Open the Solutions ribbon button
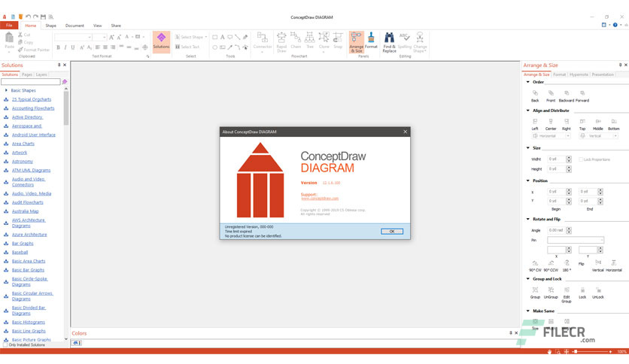The width and height of the screenshot is (629, 364). point(161,41)
